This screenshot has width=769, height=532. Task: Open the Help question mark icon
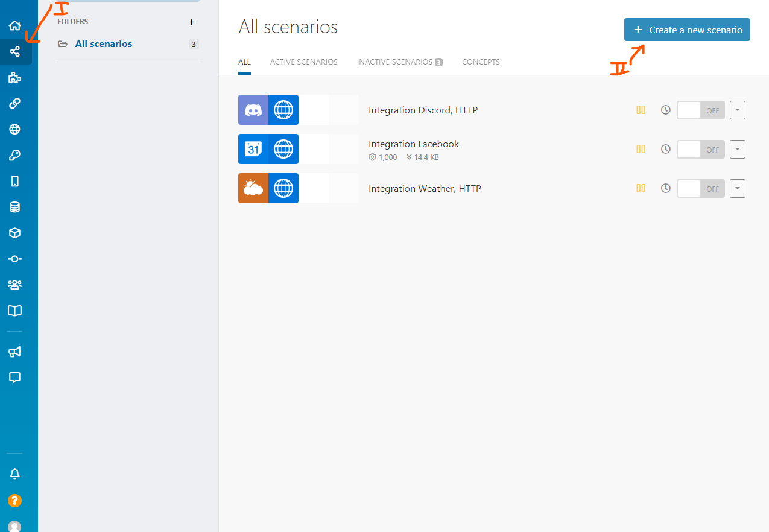coord(15,501)
